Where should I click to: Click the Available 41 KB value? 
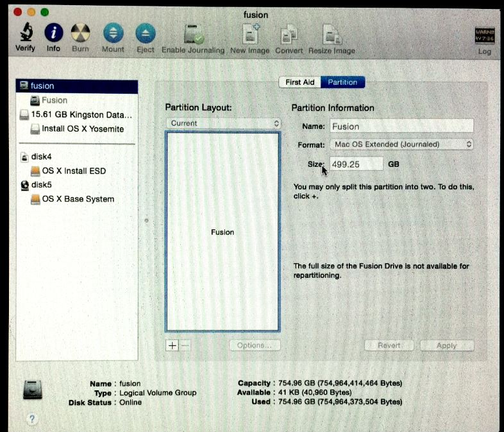pyautogui.click(x=315, y=393)
